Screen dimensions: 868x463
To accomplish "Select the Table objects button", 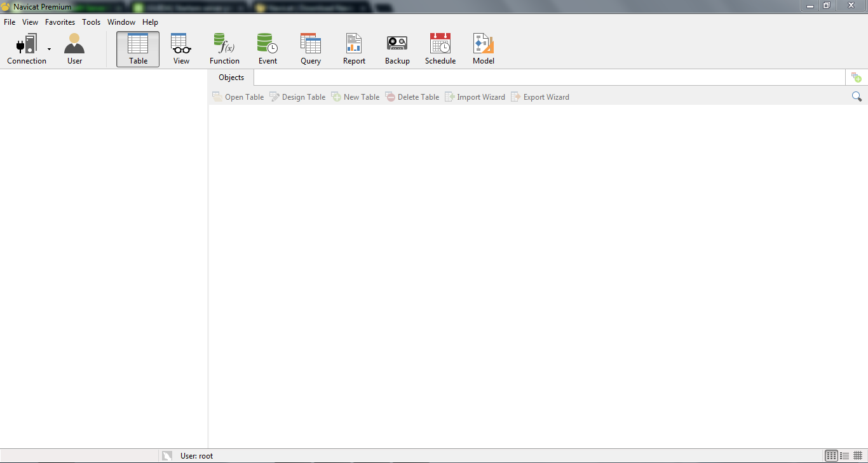I will pyautogui.click(x=138, y=50).
